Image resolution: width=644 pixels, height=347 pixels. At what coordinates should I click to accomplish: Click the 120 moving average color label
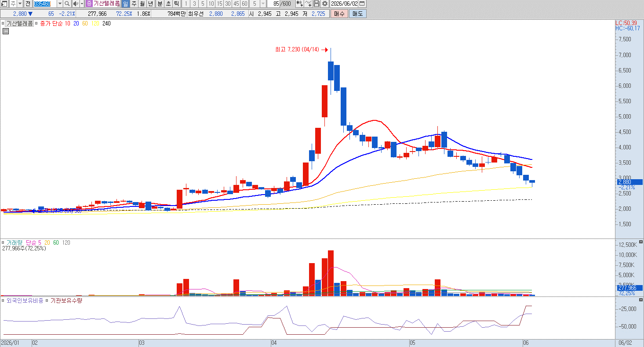pos(95,24)
